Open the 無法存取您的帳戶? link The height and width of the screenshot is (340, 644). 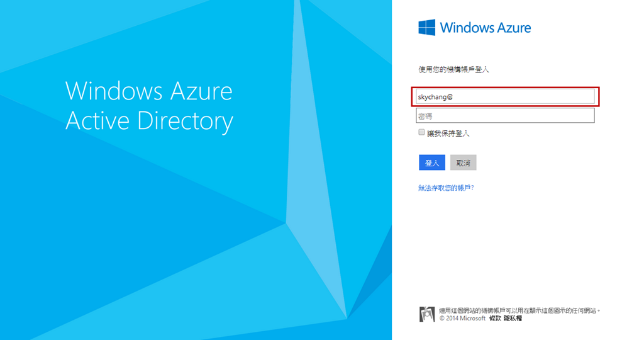point(446,188)
